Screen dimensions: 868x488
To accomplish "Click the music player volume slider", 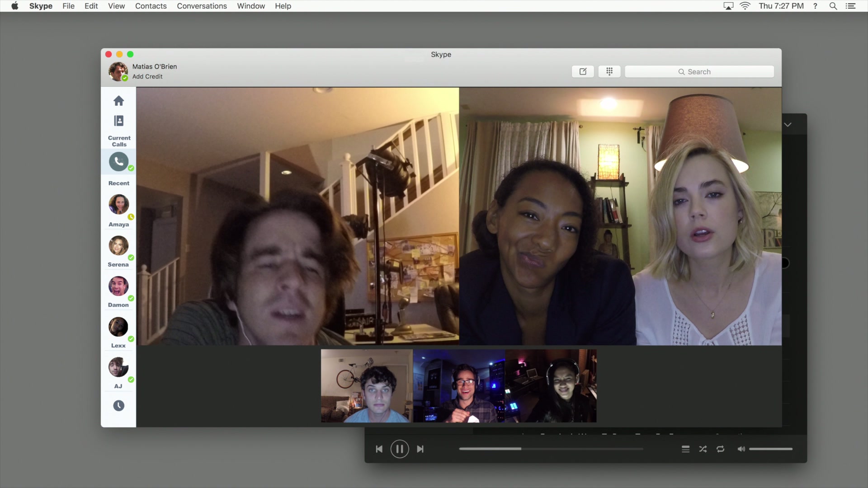I will click(x=770, y=449).
